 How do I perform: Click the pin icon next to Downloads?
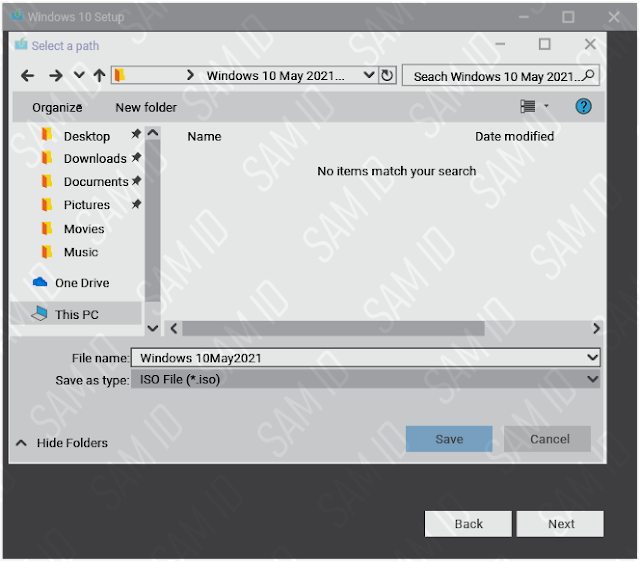point(136,157)
